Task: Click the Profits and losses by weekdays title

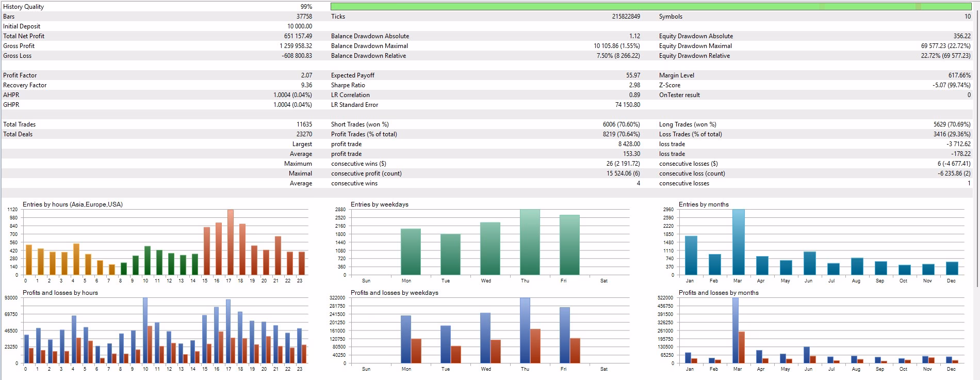Action: click(x=394, y=293)
